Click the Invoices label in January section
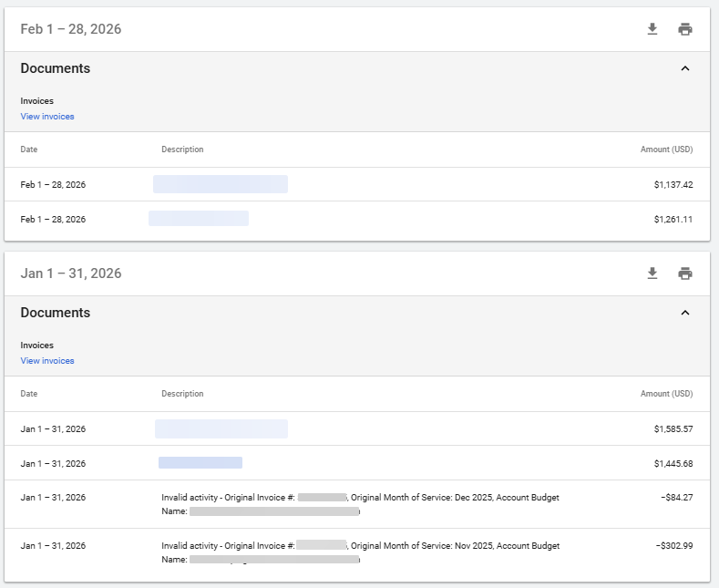This screenshot has width=719, height=588. click(36, 346)
